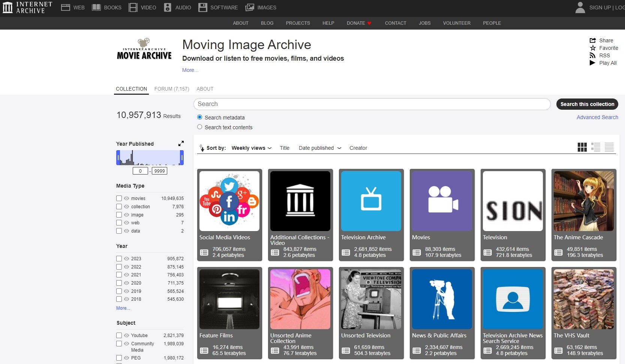Enable the Search text contents option
Image resolution: width=625 pixels, height=364 pixels.
pyautogui.click(x=199, y=127)
